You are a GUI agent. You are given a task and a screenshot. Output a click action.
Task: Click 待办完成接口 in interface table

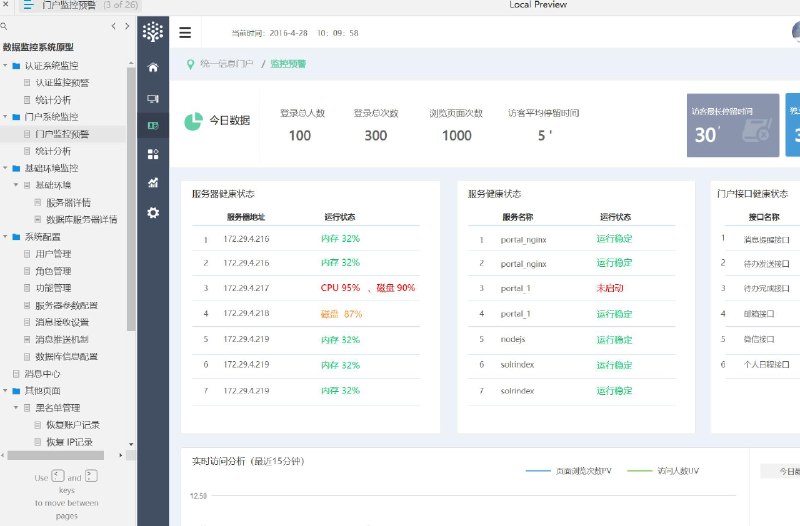pos(766,288)
